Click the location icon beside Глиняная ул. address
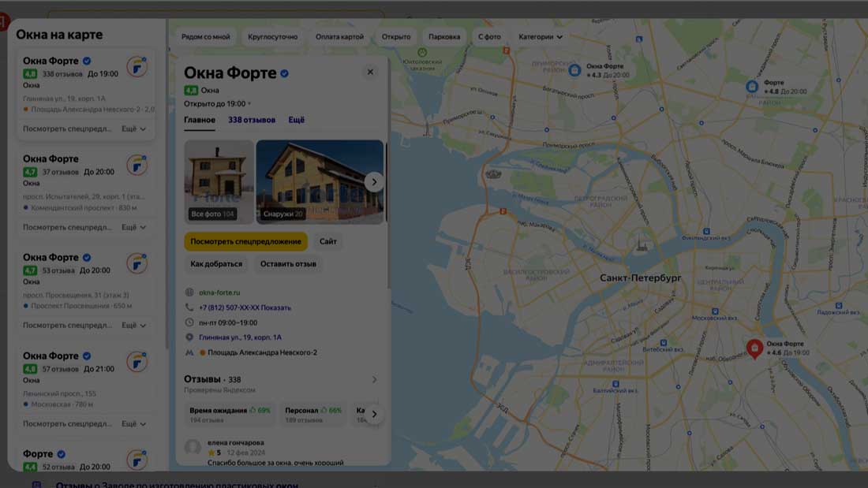The width and height of the screenshot is (868, 488). (189, 337)
